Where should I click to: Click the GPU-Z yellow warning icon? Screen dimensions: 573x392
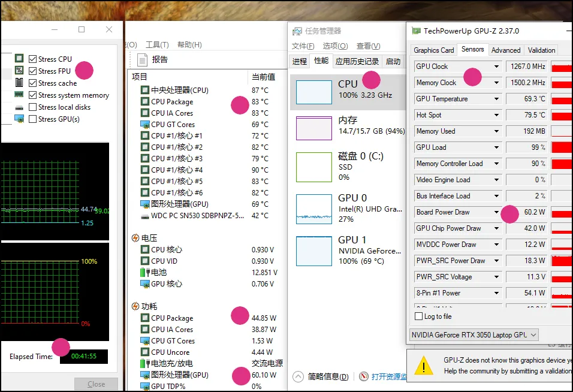coord(424,366)
